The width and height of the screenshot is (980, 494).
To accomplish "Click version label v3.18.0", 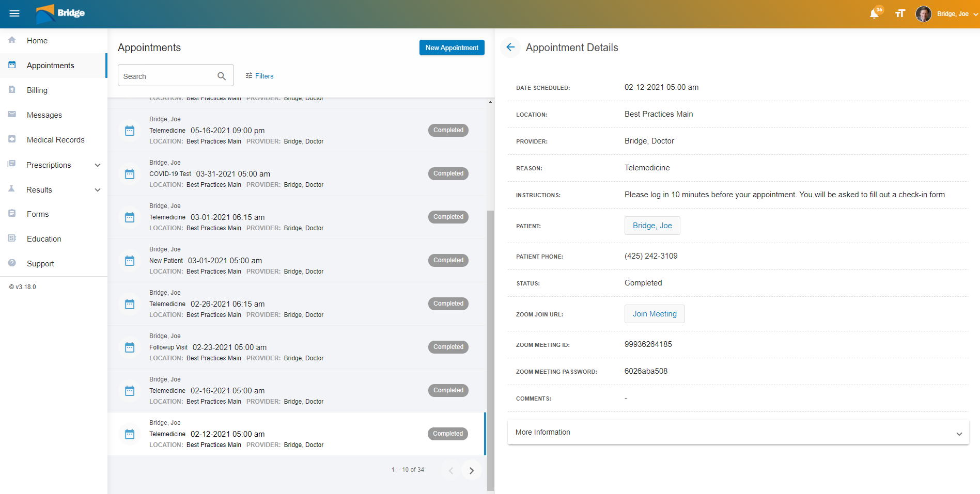I will [23, 287].
